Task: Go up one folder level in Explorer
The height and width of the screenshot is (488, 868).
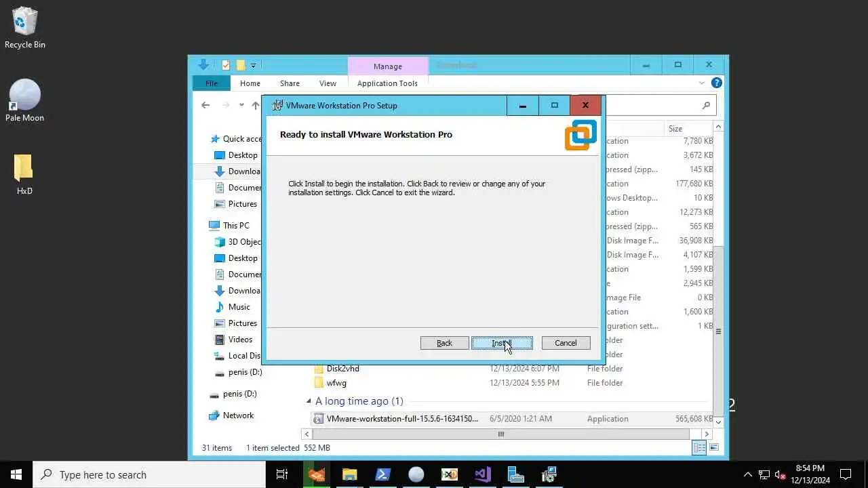Action: (256, 105)
